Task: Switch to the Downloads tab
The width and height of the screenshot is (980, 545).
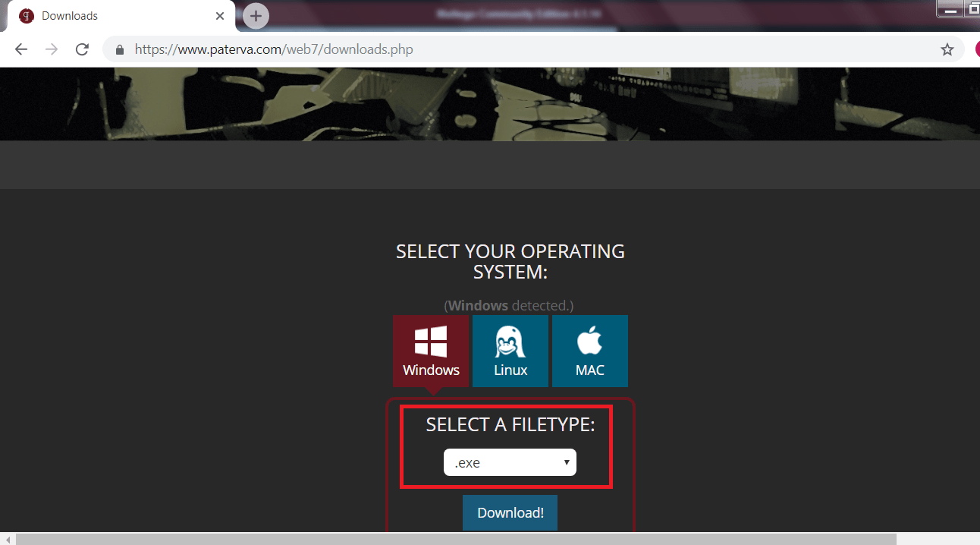Action: [121, 16]
